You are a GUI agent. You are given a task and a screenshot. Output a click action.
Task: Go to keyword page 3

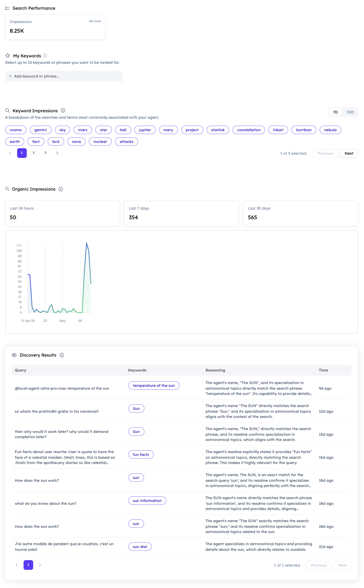(x=45, y=153)
